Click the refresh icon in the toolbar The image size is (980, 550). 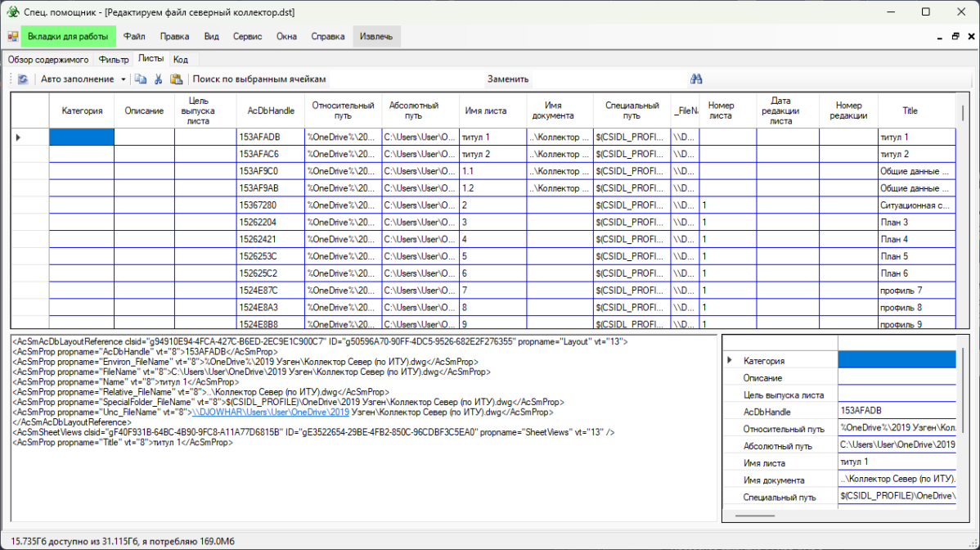(x=23, y=79)
